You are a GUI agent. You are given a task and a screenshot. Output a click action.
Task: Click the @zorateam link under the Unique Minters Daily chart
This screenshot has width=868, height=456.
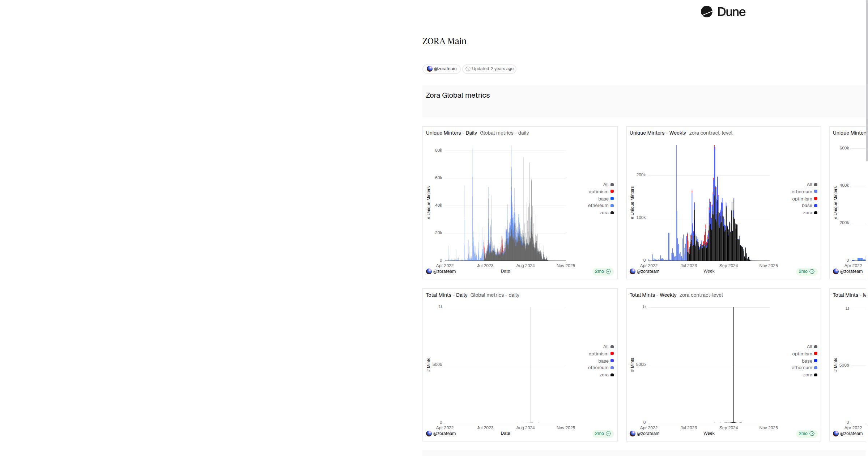444,271
